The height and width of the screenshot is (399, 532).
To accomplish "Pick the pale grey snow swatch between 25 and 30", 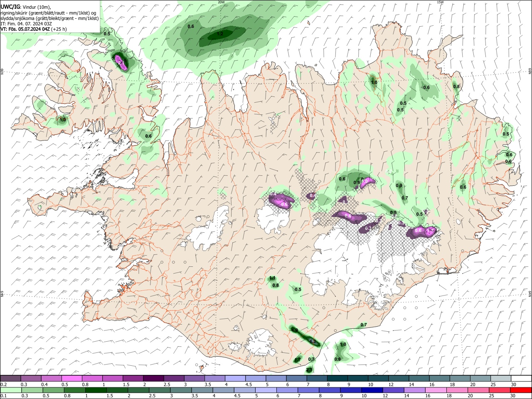I will pos(501,378).
